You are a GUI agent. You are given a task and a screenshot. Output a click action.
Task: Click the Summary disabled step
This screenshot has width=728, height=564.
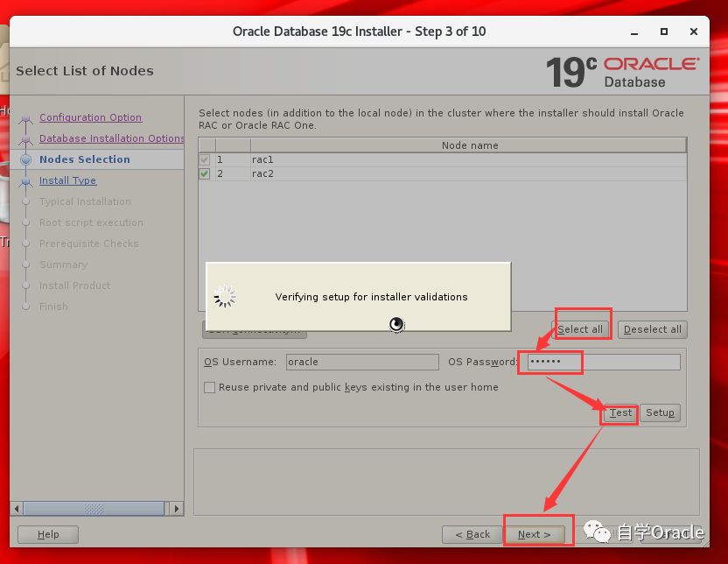click(x=64, y=264)
